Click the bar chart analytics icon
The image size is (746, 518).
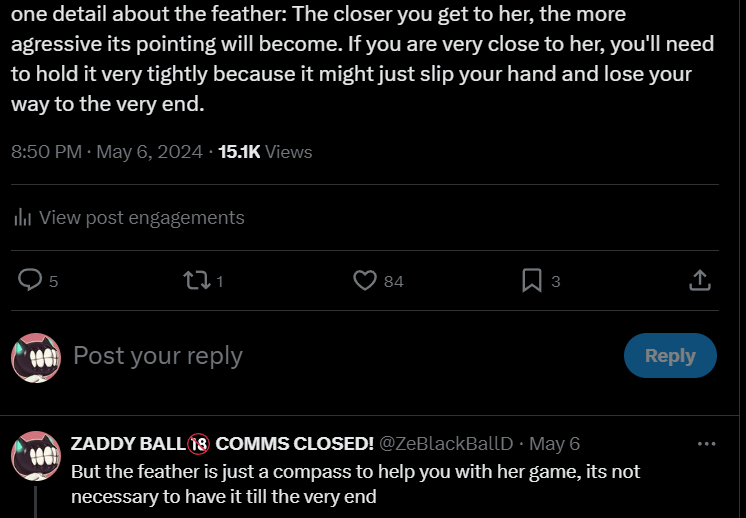click(23, 218)
